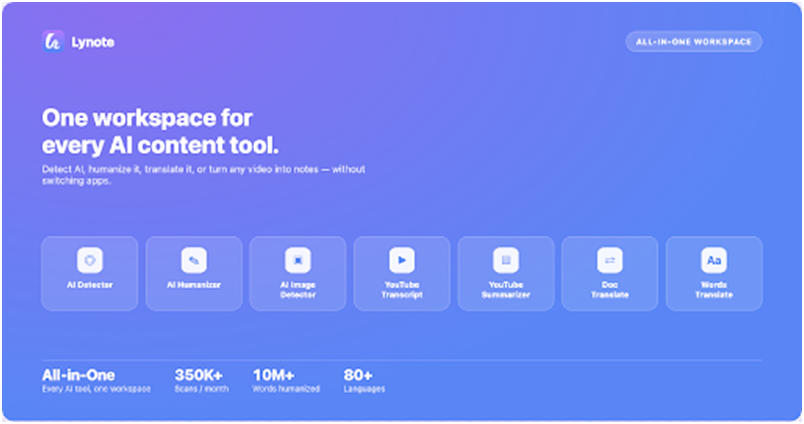Screen dimensions: 804x424
Task: Click the Lynote logo icon
Action: point(53,42)
